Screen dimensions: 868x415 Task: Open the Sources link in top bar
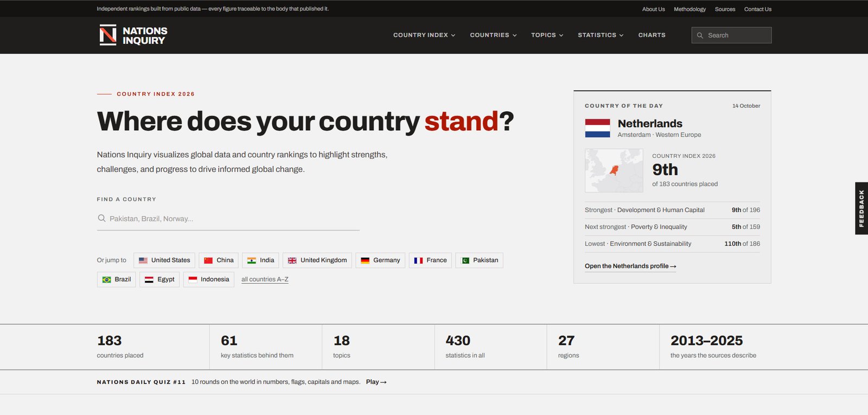click(x=725, y=9)
